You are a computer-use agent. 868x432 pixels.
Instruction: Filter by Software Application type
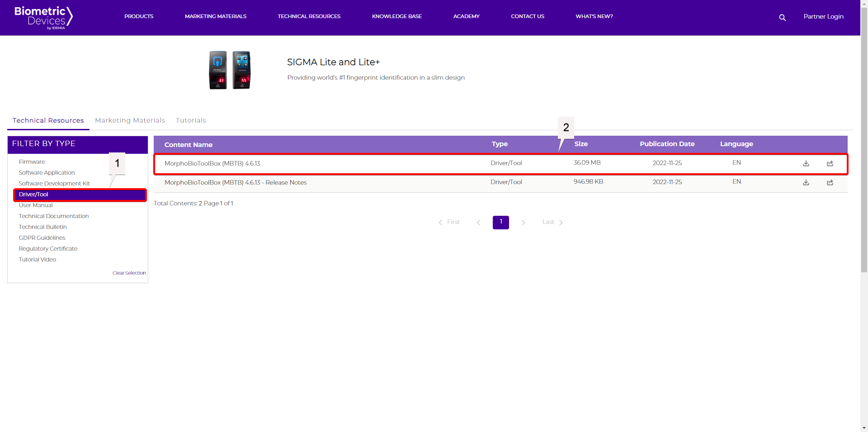tap(47, 173)
